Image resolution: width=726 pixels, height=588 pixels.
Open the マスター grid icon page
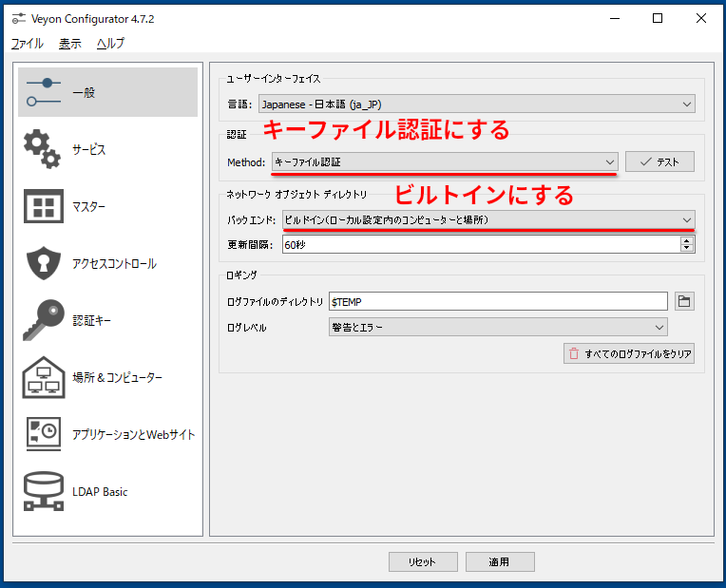44,206
